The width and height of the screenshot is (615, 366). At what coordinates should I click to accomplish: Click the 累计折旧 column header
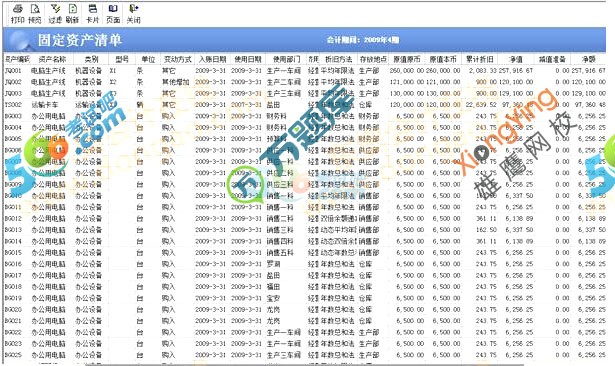pos(479,59)
